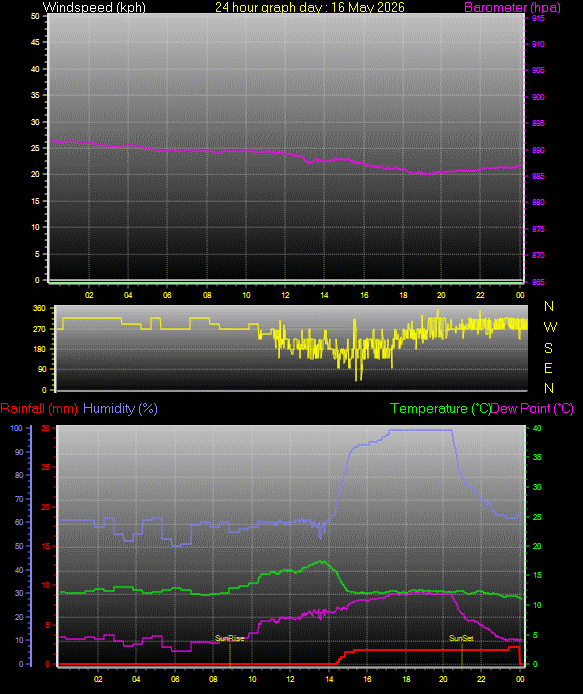
Task: Click hour 18 below the windspeed graph
Action: point(404,295)
